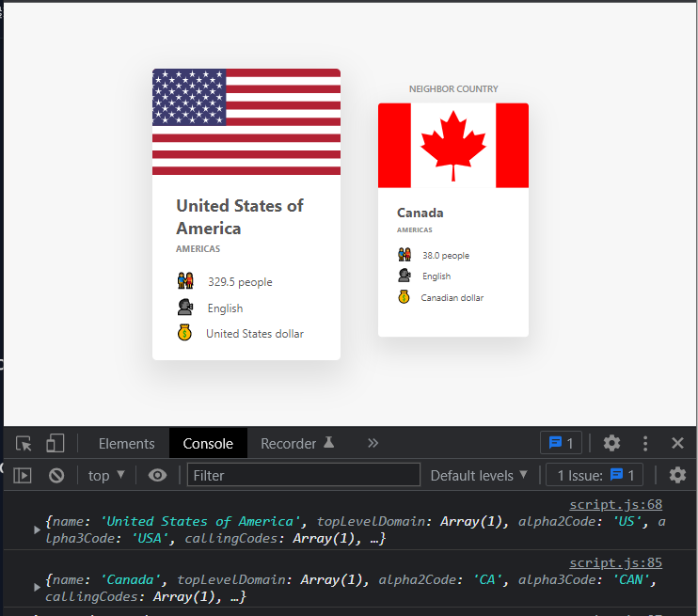
Task: Open the DevTools three-dot customize menu
Action: pos(645,443)
